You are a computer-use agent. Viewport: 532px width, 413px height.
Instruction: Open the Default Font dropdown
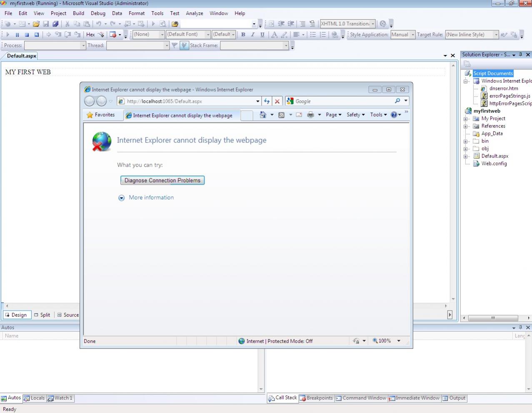click(188, 35)
